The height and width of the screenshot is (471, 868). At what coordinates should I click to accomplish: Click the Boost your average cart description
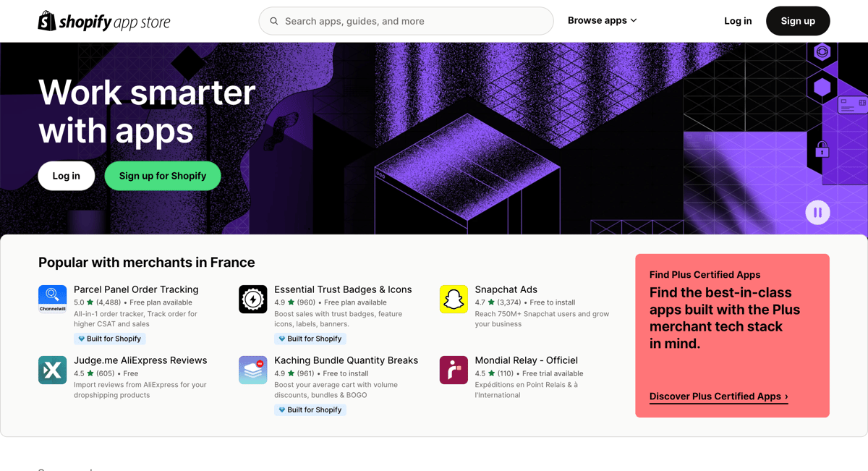pyautogui.click(x=336, y=390)
